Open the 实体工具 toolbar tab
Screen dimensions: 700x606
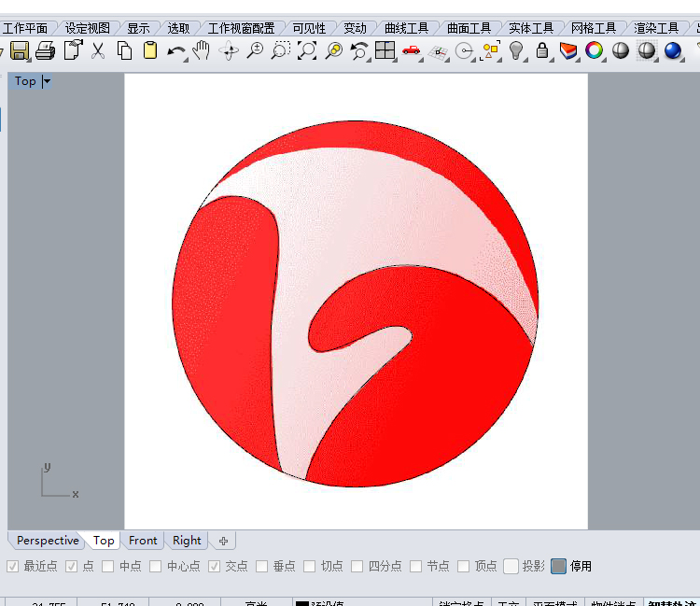[531, 29]
